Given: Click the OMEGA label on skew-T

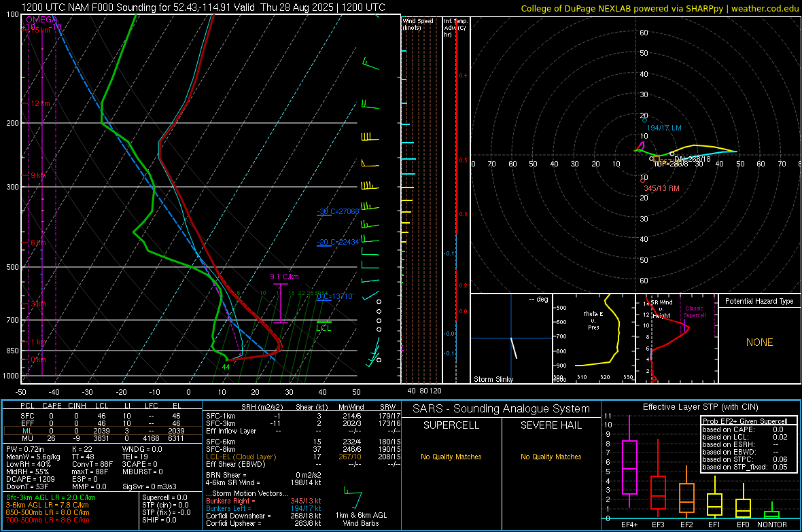Looking at the screenshot, I should coord(40,20).
